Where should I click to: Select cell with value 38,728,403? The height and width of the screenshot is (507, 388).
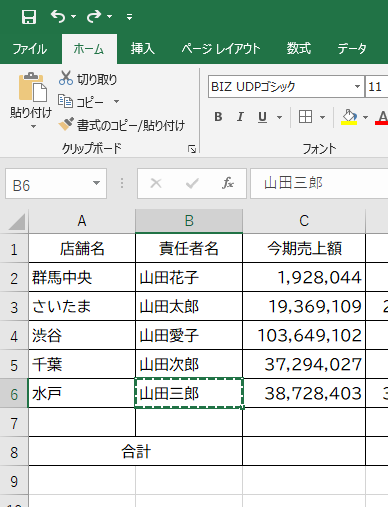(x=304, y=393)
